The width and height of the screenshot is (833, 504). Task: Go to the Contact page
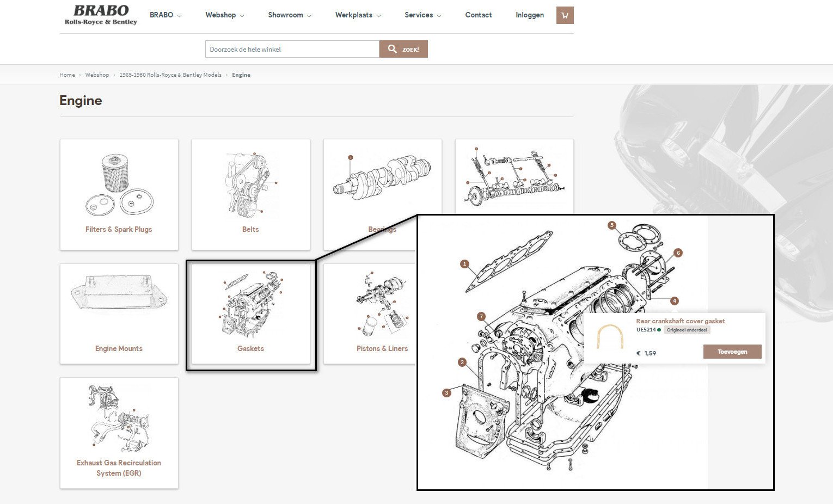(478, 15)
